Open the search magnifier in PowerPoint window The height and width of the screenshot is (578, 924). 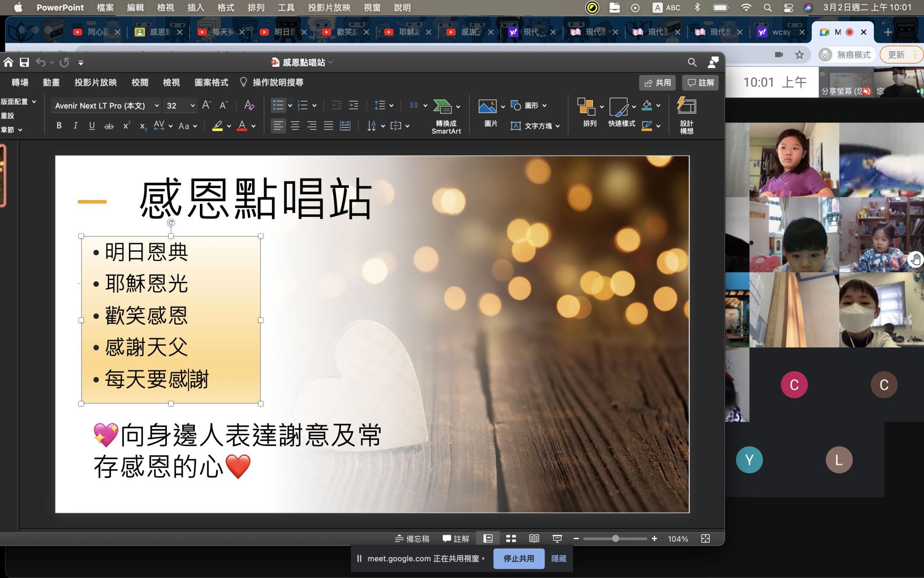point(692,62)
